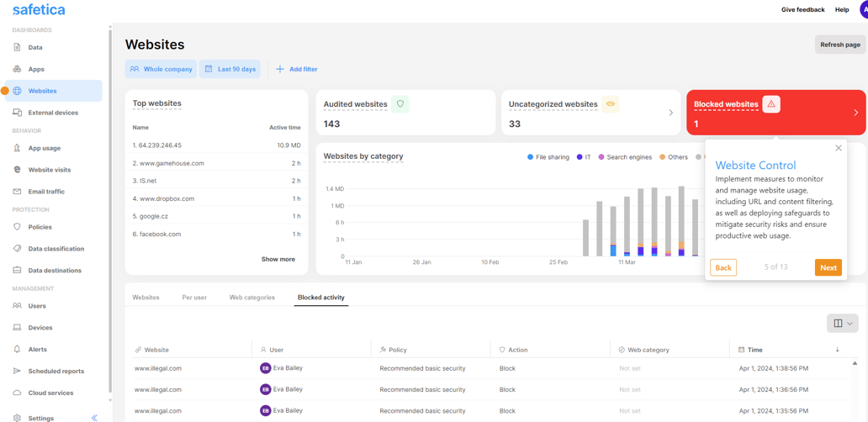Click the Policies shield icon

tap(17, 227)
